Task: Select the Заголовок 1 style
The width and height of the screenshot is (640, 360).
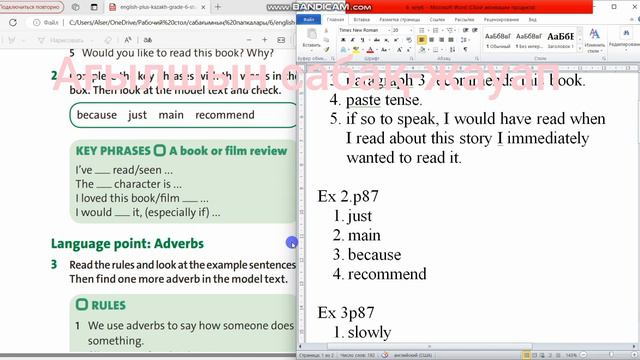Action: (x=560, y=40)
